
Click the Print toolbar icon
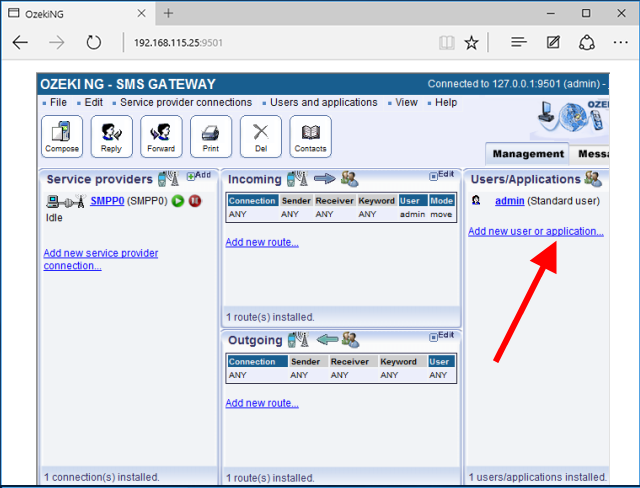pos(210,136)
